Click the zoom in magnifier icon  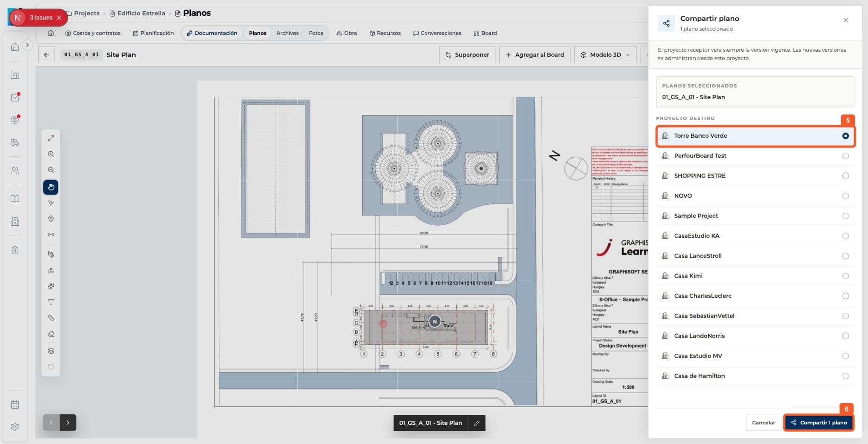click(x=51, y=154)
